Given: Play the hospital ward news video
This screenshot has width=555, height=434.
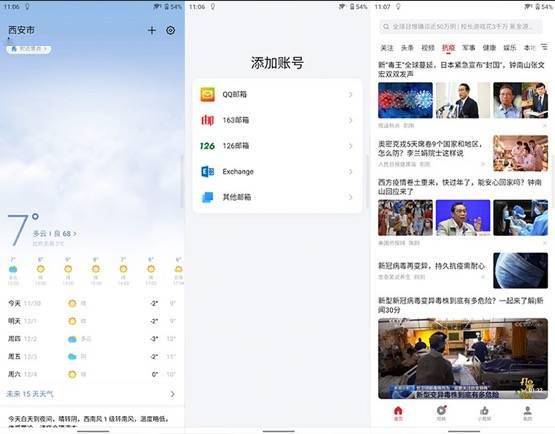Looking at the screenshot, I should click(x=463, y=358).
